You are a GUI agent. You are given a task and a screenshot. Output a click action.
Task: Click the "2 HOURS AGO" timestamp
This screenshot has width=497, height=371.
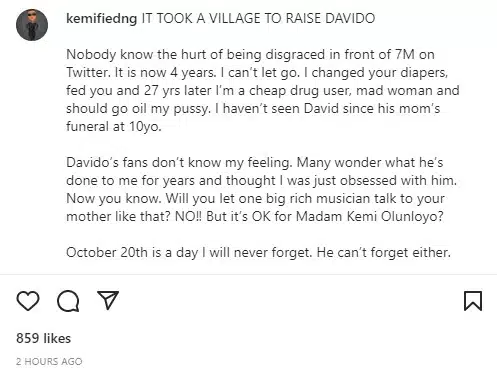coord(49,361)
